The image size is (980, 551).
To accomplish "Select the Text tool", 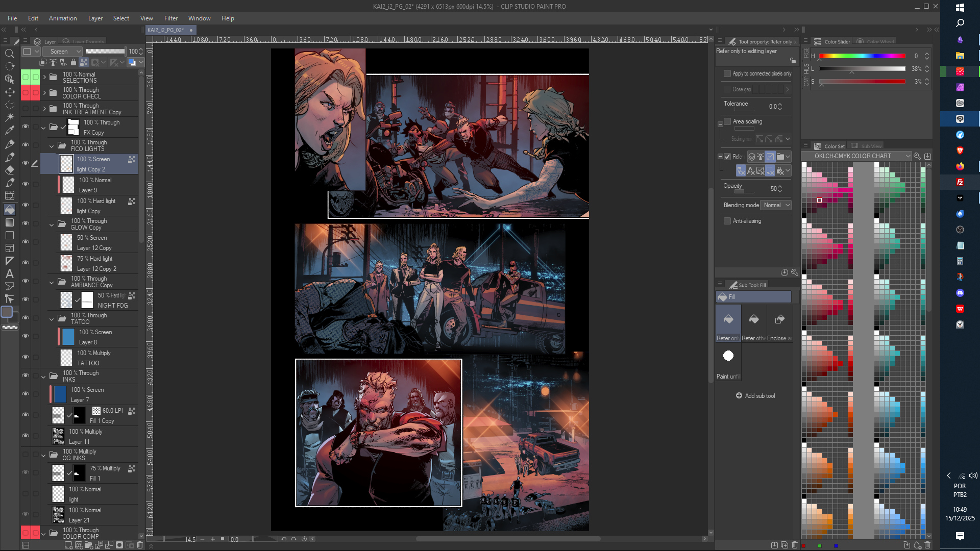I will tap(10, 274).
